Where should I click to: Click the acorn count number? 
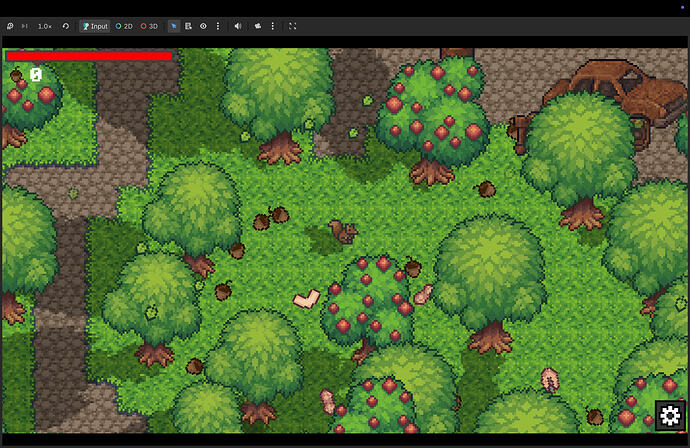coord(36,75)
